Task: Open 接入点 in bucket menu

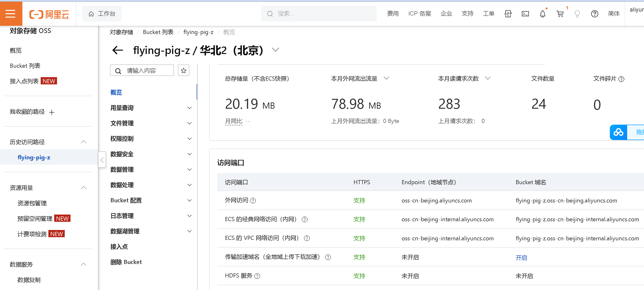Action: [119, 247]
